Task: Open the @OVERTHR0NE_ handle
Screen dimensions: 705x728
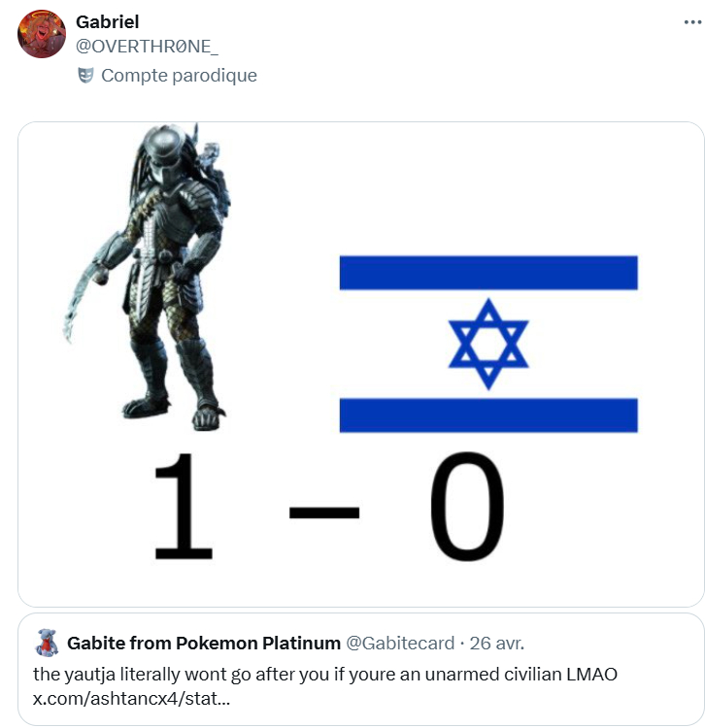Action: (147, 47)
